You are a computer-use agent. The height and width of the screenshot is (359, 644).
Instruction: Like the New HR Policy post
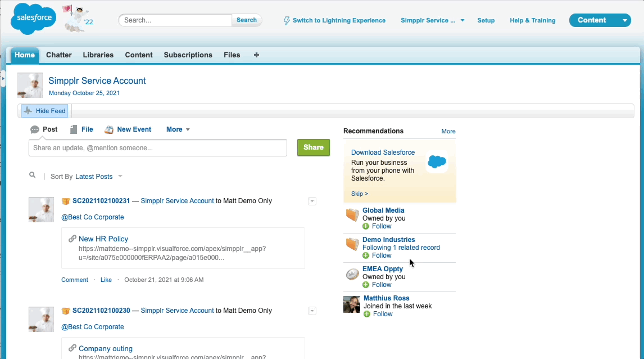click(x=106, y=280)
